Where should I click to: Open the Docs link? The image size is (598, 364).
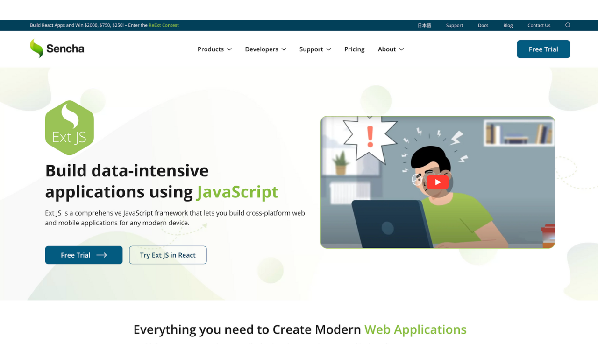pyautogui.click(x=483, y=25)
